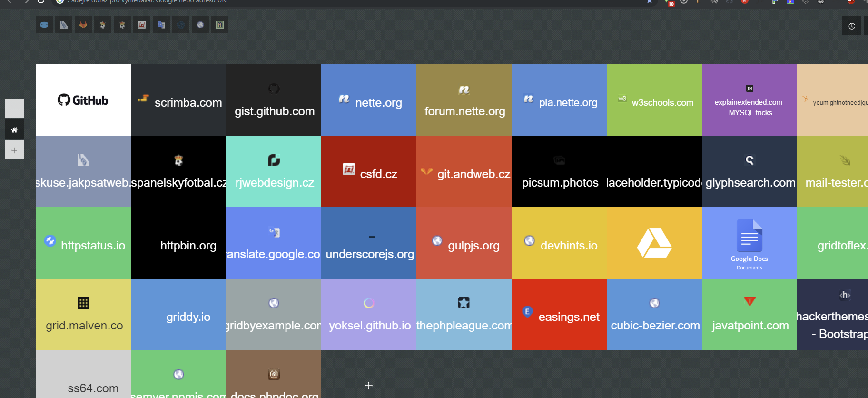The image size is (868, 398).
Task: Add a new speed dial tile
Action: pyautogui.click(x=369, y=386)
